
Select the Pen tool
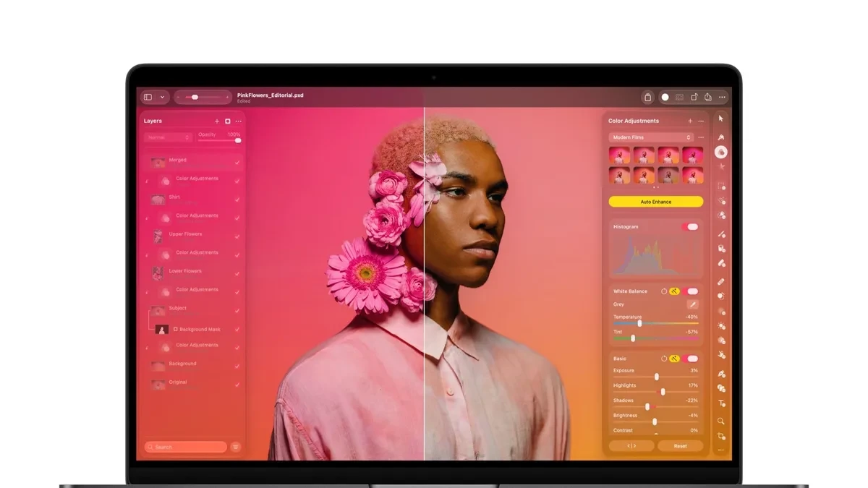(x=721, y=374)
